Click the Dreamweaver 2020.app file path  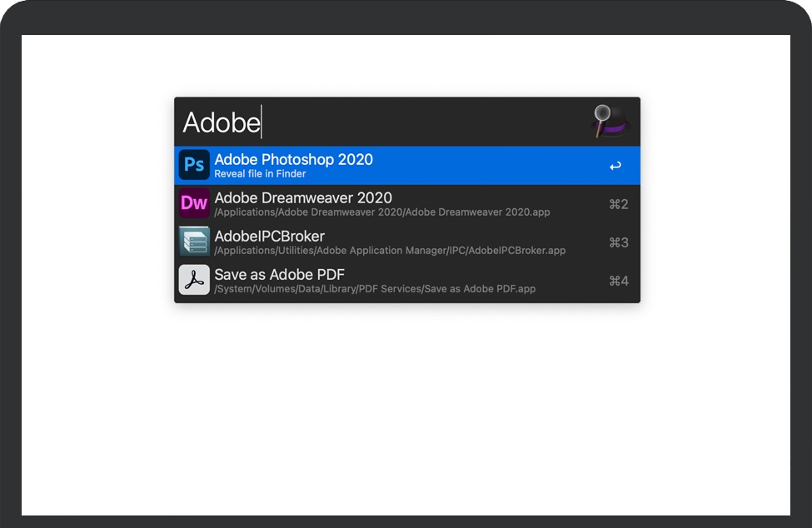click(x=381, y=212)
